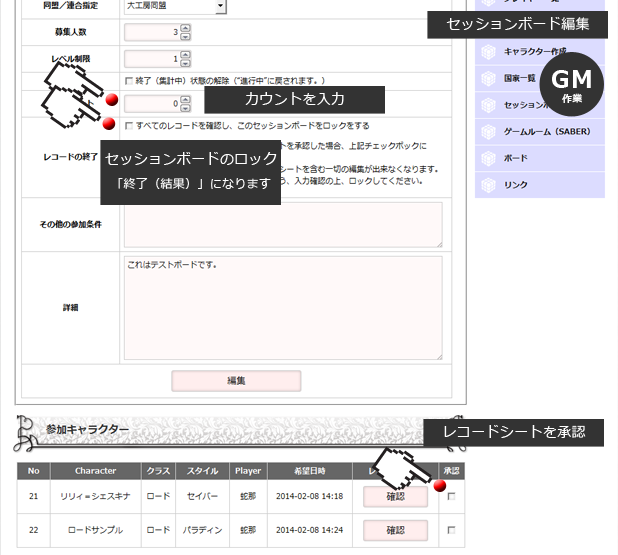
Task: Click the cube icon beside ボード
Action: tap(488, 158)
